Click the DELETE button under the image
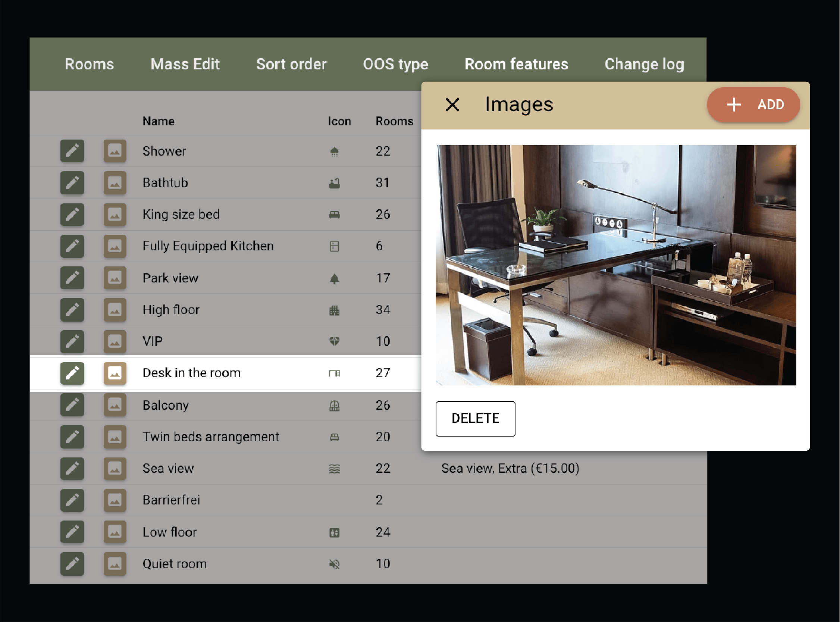The width and height of the screenshot is (840, 622). coord(475,418)
